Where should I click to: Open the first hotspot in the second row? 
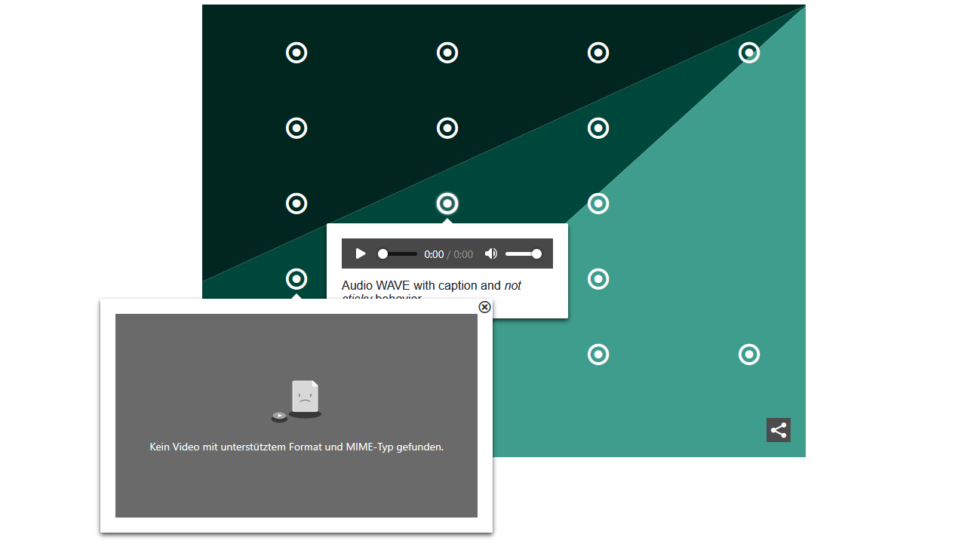click(296, 128)
